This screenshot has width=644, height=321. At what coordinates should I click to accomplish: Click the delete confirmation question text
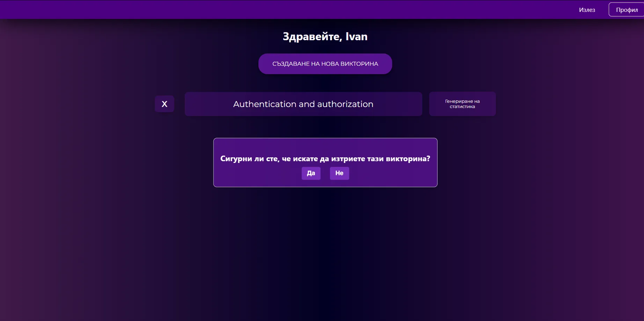(325, 159)
